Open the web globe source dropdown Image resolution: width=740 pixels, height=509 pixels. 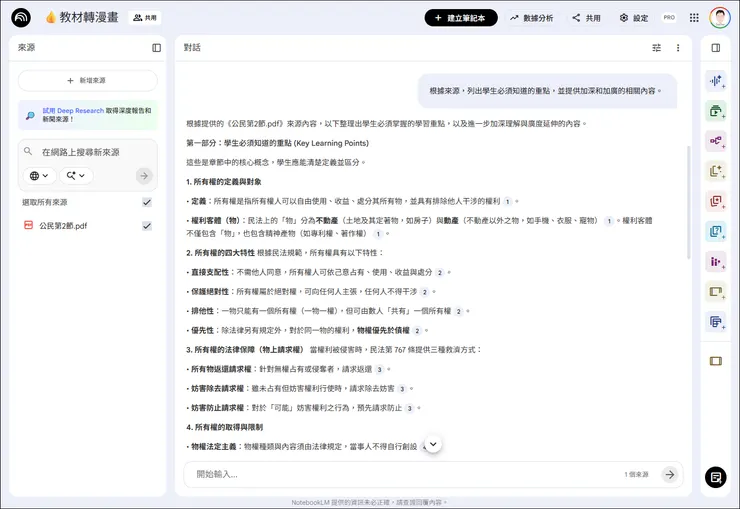coord(39,175)
